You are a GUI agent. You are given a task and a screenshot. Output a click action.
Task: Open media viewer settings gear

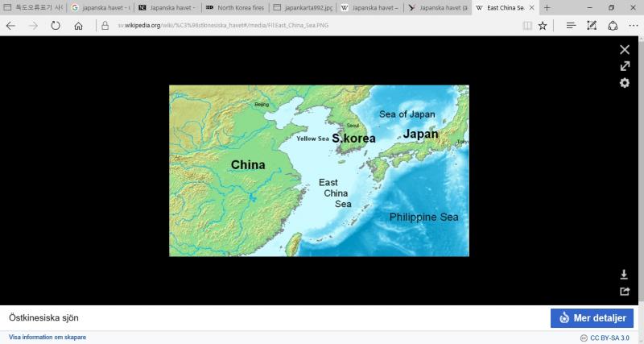(625, 83)
